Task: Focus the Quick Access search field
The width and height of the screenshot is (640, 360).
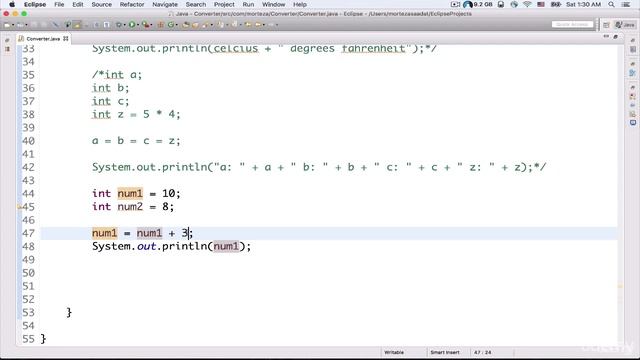Action: [x=572, y=24]
